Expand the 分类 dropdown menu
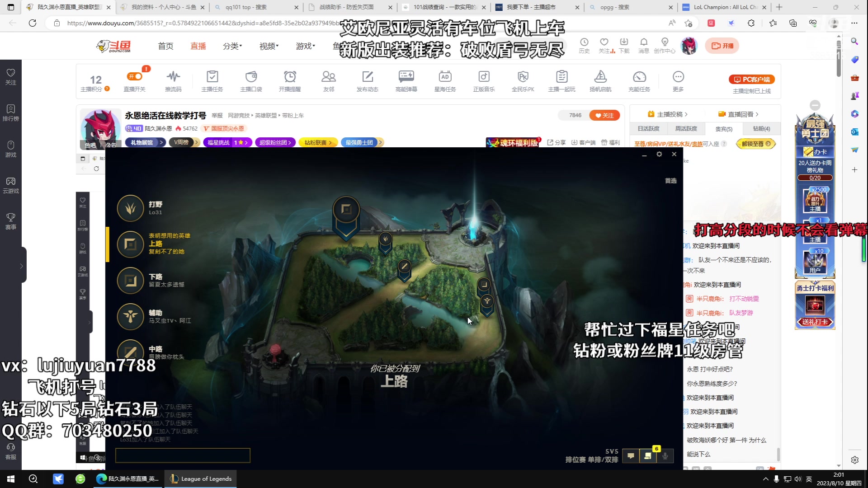 pos(232,46)
